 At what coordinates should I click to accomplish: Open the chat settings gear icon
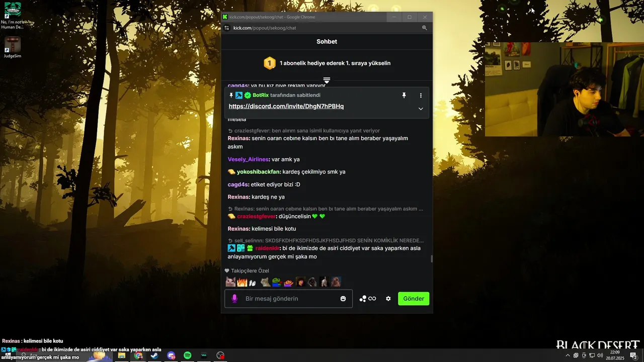(388, 299)
